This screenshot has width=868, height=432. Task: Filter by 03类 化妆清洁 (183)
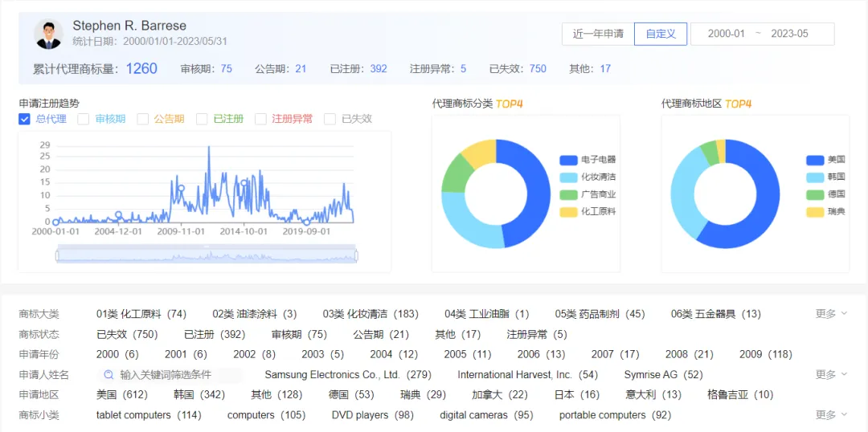(x=371, y=314)
